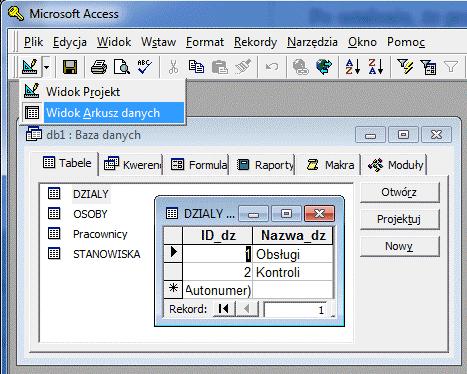
Task: Open the Format menu
Action: [x=205, y=42]
